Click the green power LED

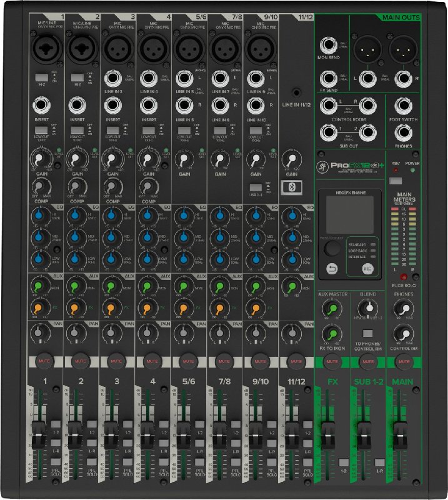(x=412, y=170)
